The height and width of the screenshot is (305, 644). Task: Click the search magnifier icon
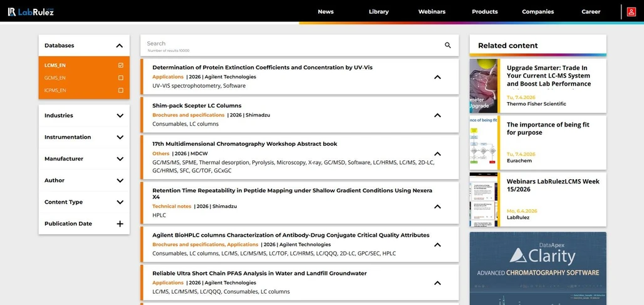click(x=447, y=45)
